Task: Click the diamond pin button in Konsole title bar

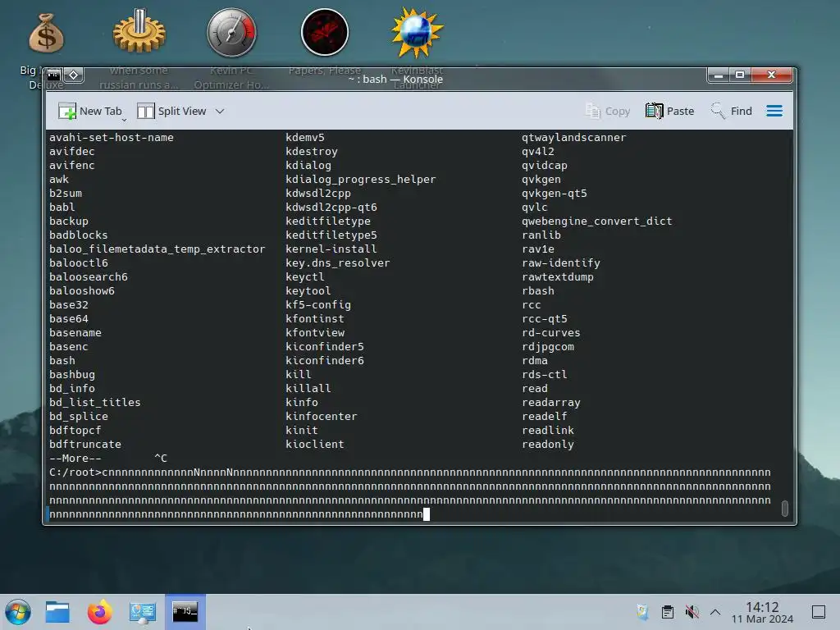Action: coord(74,75)
